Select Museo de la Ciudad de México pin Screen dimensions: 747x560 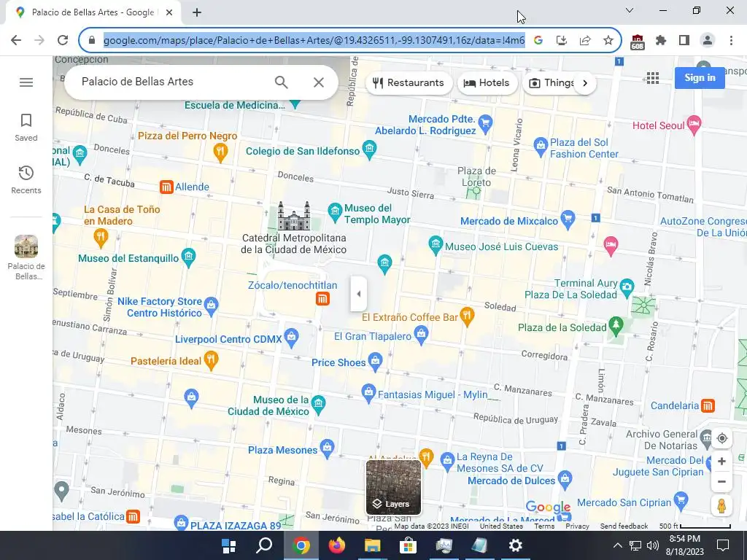(x=318, y=405)
